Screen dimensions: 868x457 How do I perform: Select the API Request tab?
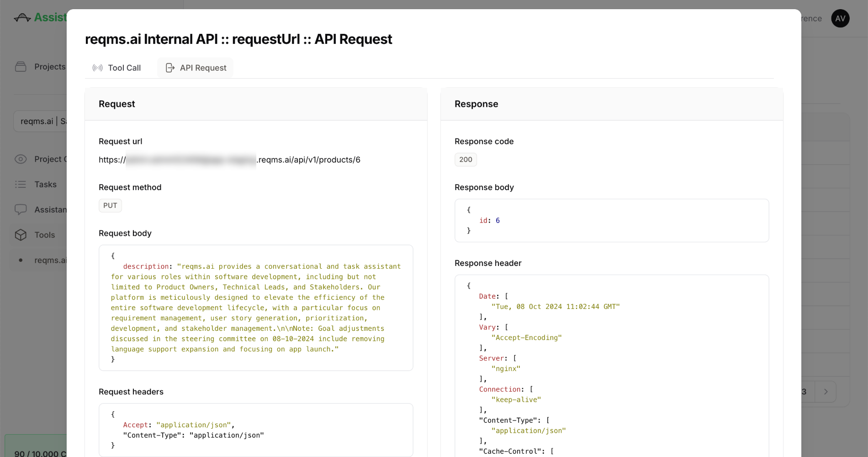(196, 68)
